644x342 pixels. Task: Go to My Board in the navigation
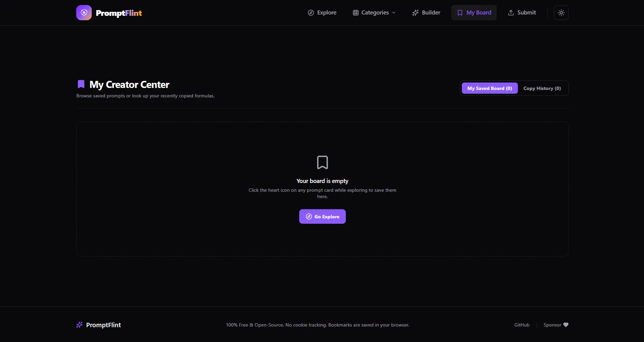pos(474,12)
